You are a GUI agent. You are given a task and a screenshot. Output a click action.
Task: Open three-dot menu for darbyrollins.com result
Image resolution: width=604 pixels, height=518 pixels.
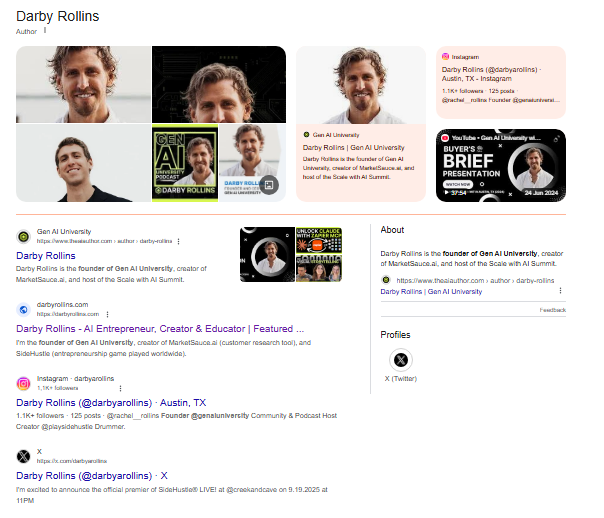(x=107, y=315)
